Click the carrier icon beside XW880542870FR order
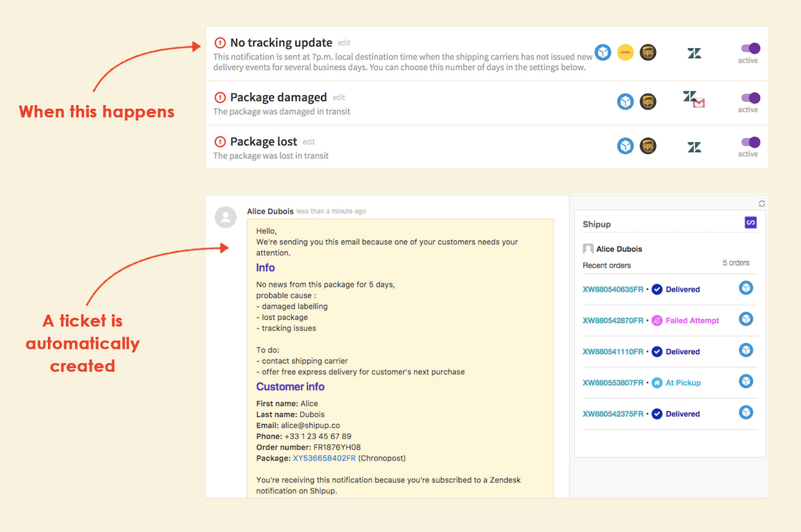The height and width of the screenshot is (532, 801). [x=746, y=319]
